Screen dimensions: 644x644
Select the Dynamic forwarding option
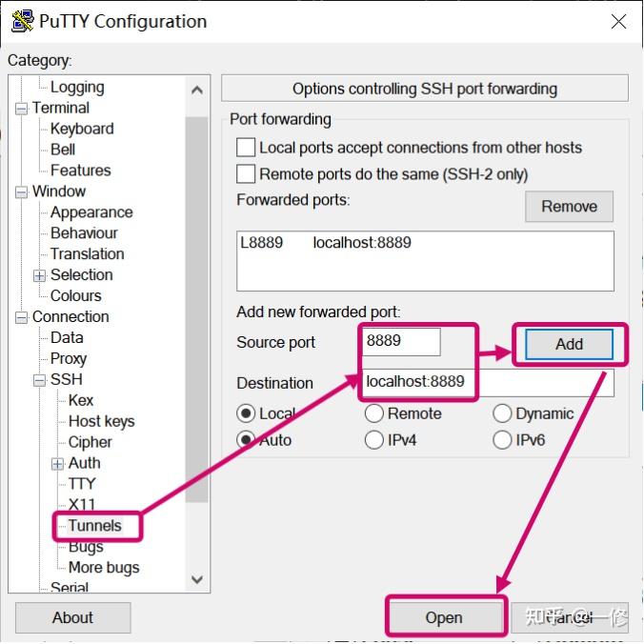502,413
